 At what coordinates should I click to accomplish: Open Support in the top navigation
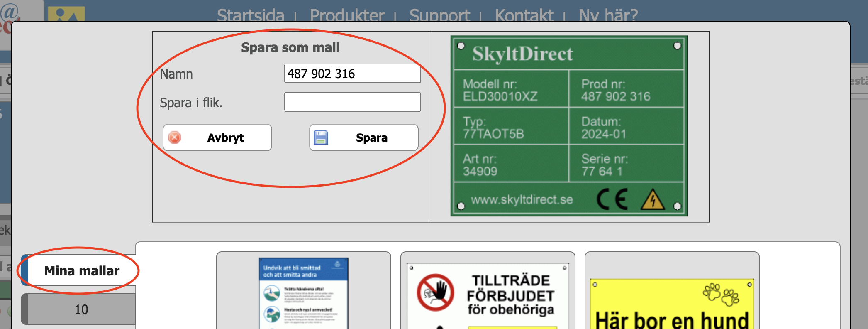[439, 15]
